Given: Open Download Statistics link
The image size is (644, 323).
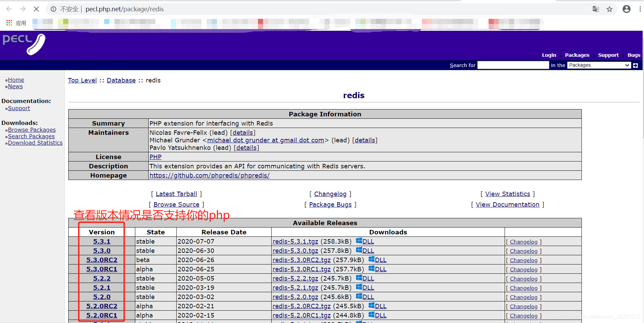Looking at the screenshot, I should pyautogui.click(x=35, y=143).
